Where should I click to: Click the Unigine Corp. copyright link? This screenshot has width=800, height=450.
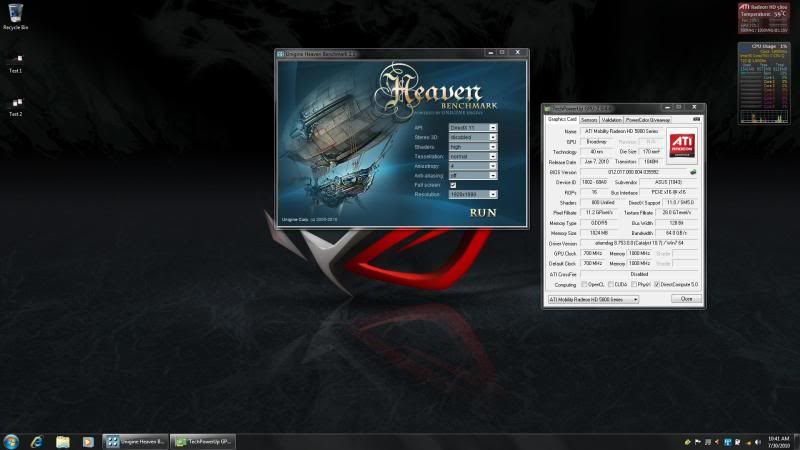click(x=309, y=219)
